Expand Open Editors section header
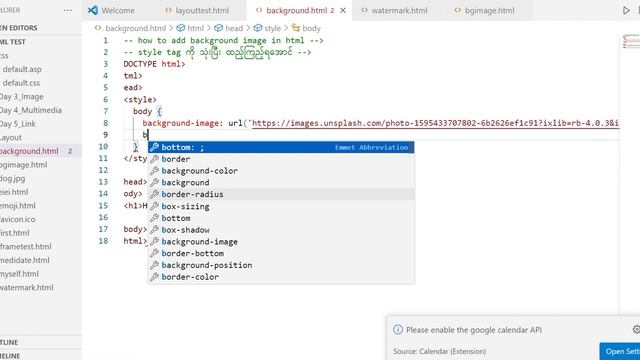 [41, 28]
